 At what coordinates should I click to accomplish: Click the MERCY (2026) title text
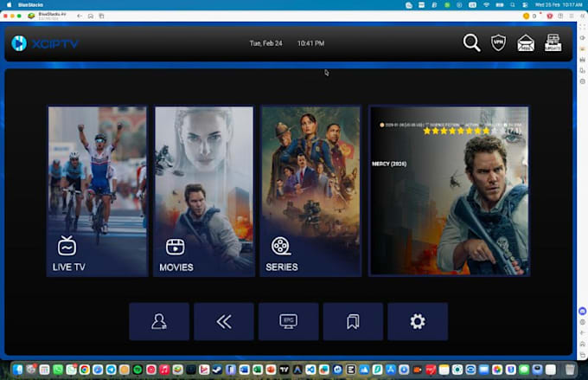[x=389, y=164]
